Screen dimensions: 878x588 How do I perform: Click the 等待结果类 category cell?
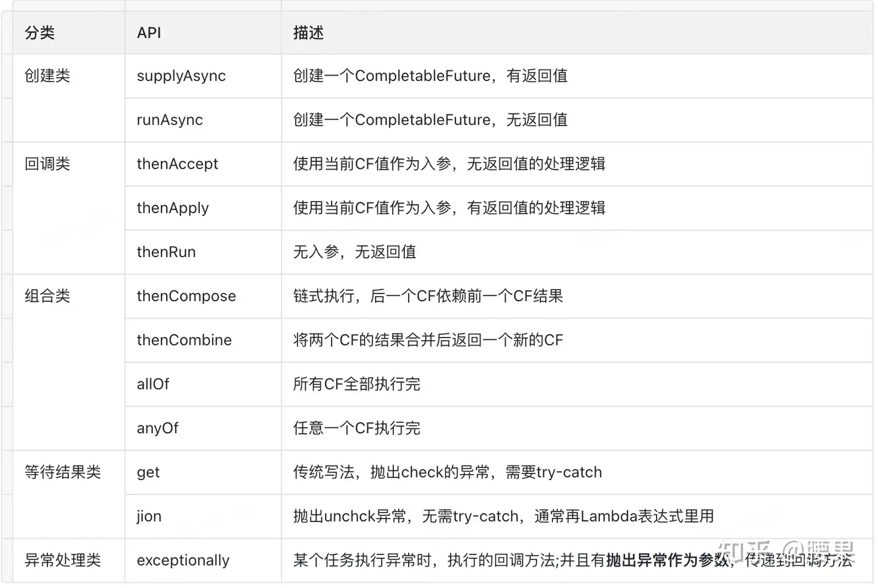tap(63, 472)
